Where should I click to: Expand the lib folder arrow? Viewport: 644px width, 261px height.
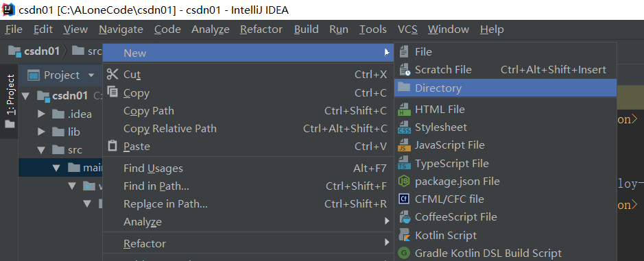pyautogui.click(x=41, y=132)
